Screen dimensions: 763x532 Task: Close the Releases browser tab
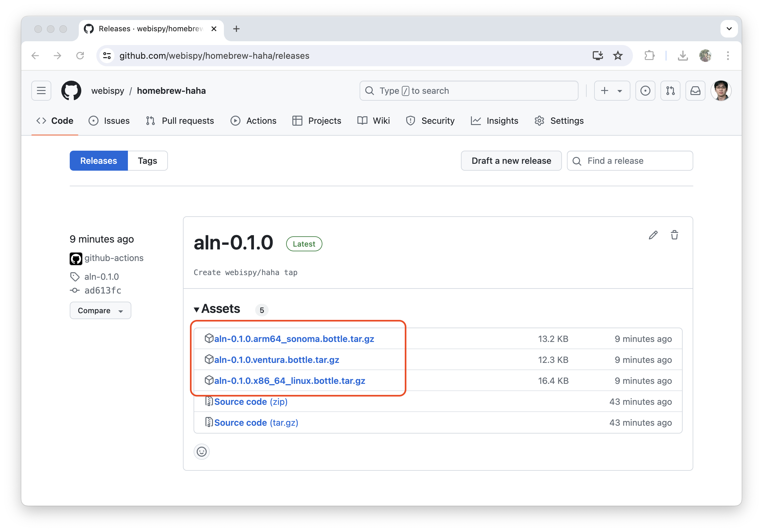tap(214, 29)
